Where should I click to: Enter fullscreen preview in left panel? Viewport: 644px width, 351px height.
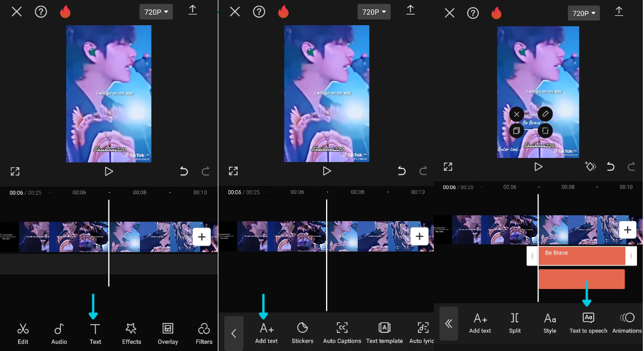(x=15, y=171)
